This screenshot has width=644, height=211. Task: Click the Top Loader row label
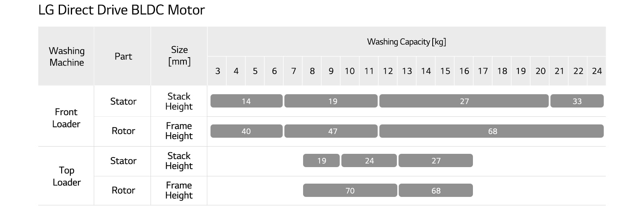click(66, 176)
